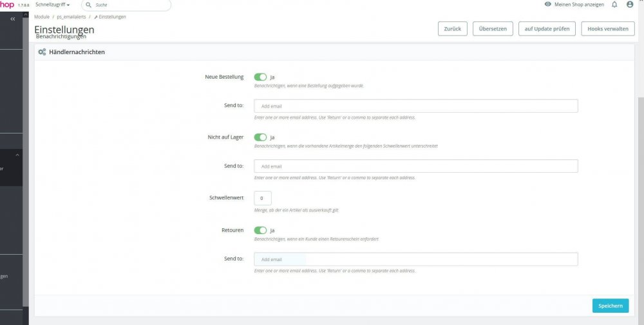Open the user profile icon

(630, 5)
